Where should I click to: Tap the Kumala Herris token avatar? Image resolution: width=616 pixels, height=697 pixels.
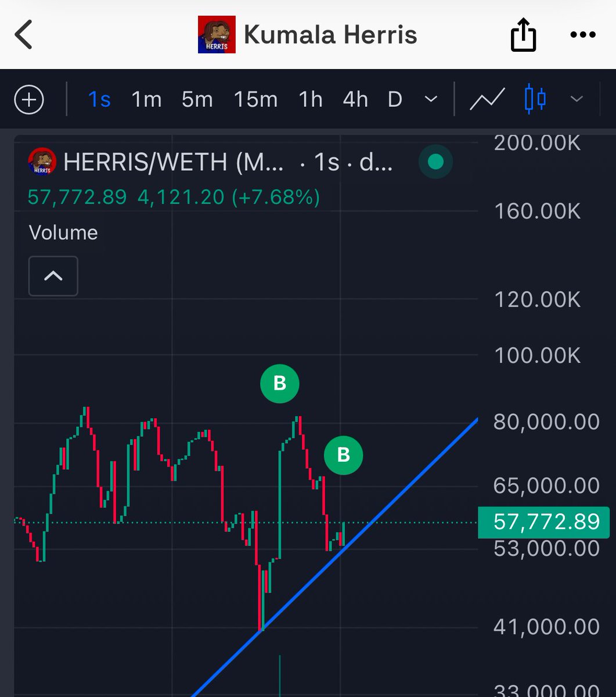click(217, 35)
